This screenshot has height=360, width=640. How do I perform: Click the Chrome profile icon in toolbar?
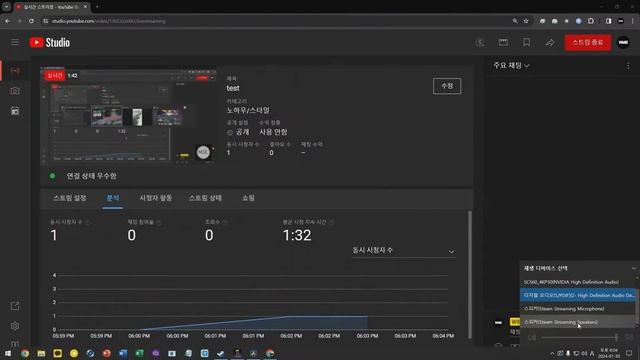(620, 21)
